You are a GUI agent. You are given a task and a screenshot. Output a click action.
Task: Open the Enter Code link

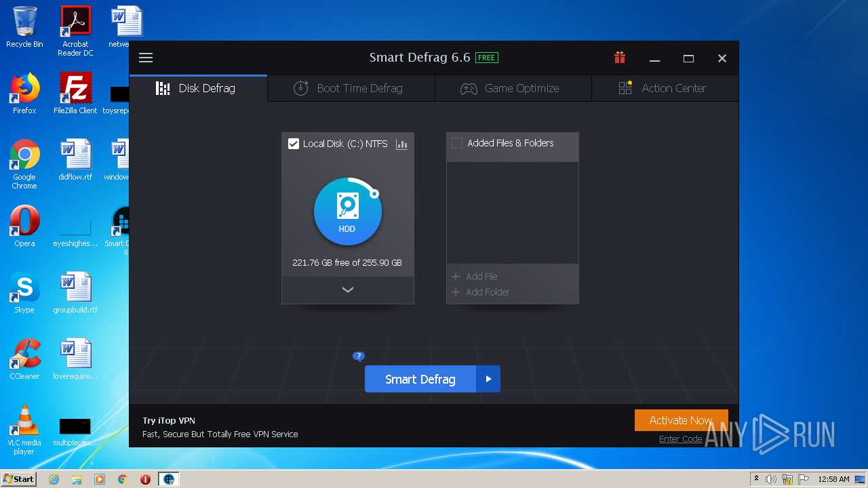680,439
